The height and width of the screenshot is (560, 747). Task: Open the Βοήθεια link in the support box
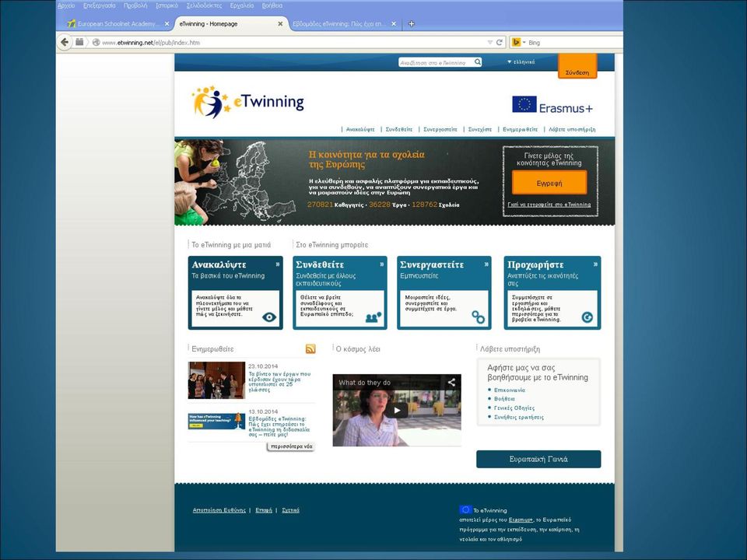coord(504,399)
